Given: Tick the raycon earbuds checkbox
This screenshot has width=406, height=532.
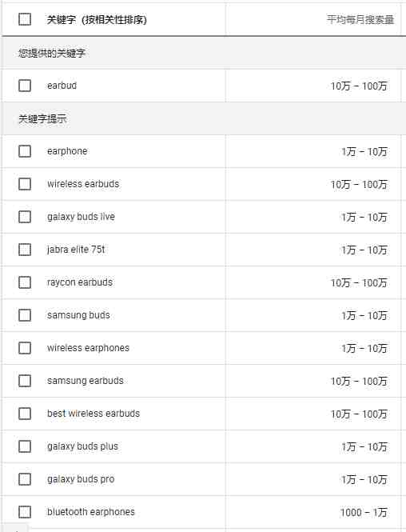Looking at the screenshot, I should click(25, 282).
